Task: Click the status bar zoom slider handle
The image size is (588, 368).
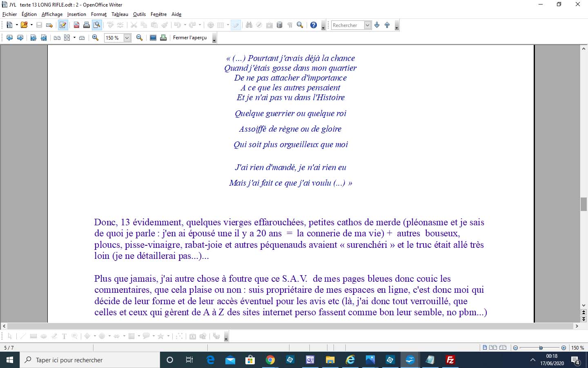Action: (x=541, y=348)
